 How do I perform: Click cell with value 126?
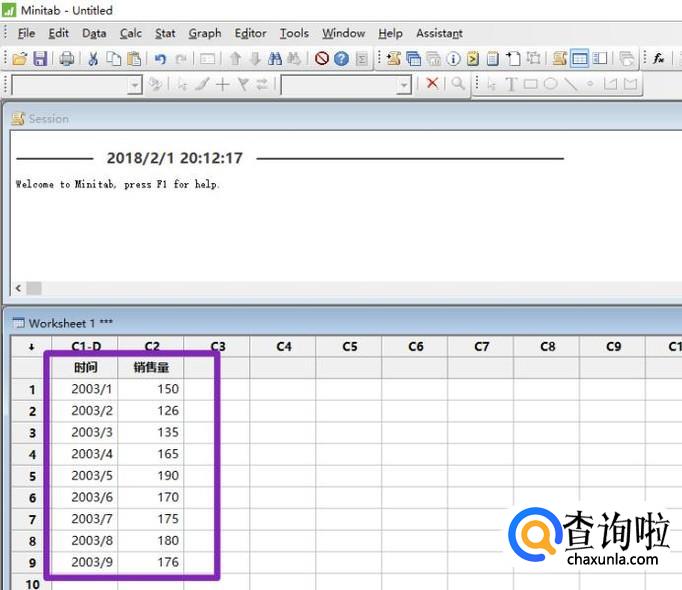(151, 411)
